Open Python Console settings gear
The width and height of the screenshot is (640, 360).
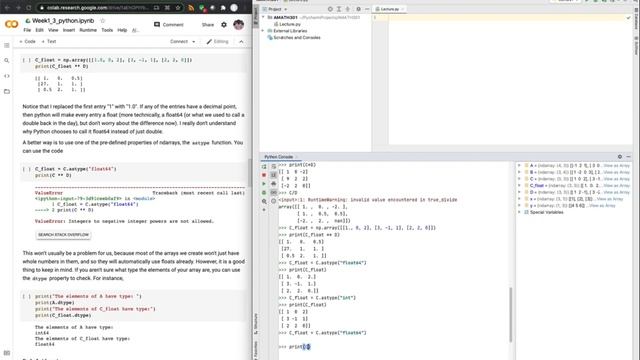point(620,157)
